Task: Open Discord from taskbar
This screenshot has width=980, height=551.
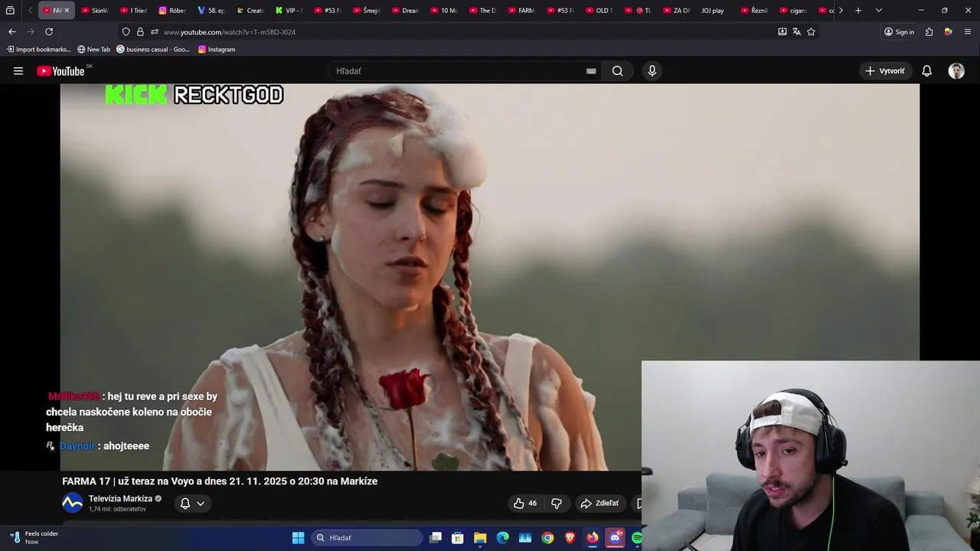Action: coord(615,538)
